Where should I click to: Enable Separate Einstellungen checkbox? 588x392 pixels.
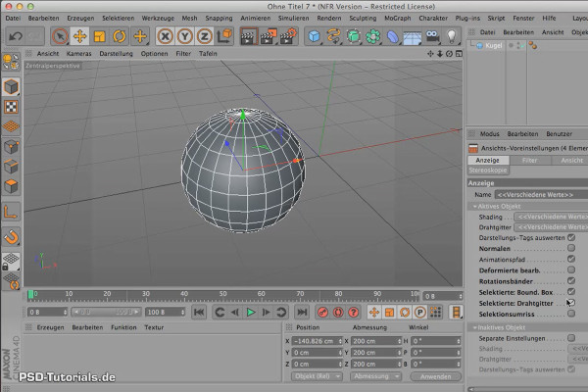tap(571, 338)
